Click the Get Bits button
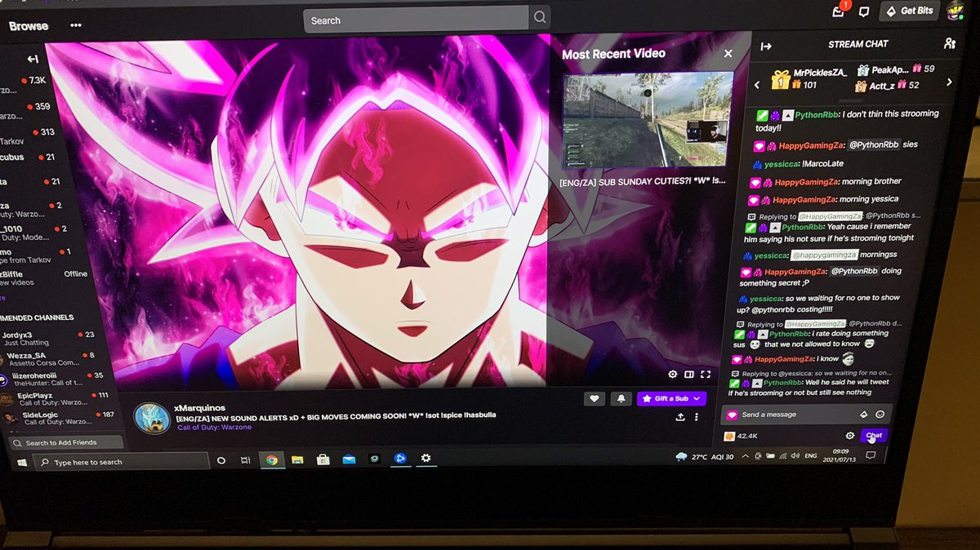 coord(911,11)
